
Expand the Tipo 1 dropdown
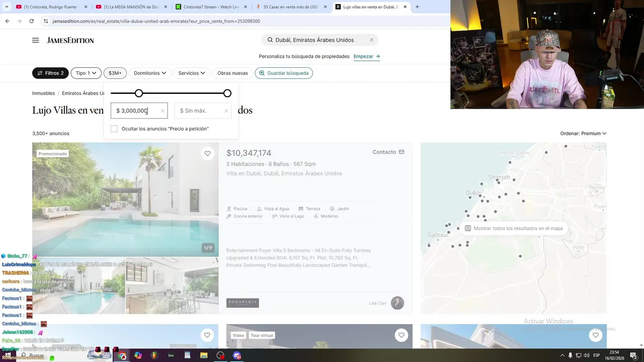(86, 73)
